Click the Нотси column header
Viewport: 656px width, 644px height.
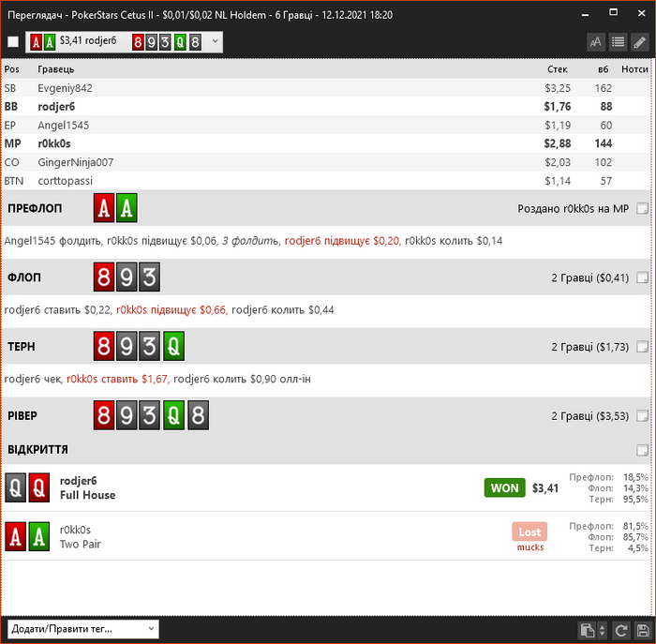click(634, 69)
